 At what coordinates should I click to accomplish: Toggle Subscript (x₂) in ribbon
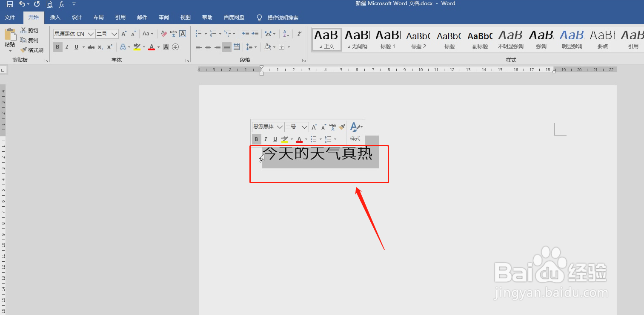100,47
